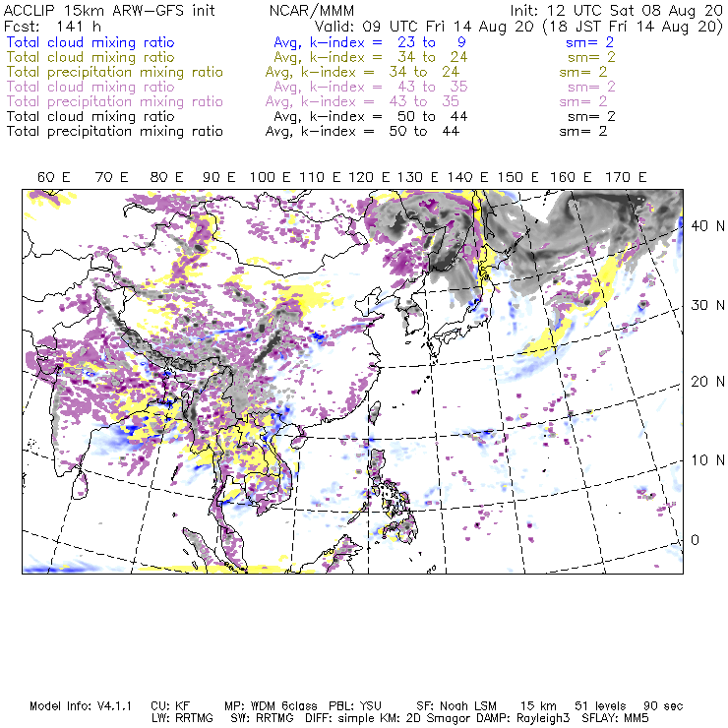Click the '120 E' longitude label
The height and width of the screenshot is (728, 728).
[369, 177]
